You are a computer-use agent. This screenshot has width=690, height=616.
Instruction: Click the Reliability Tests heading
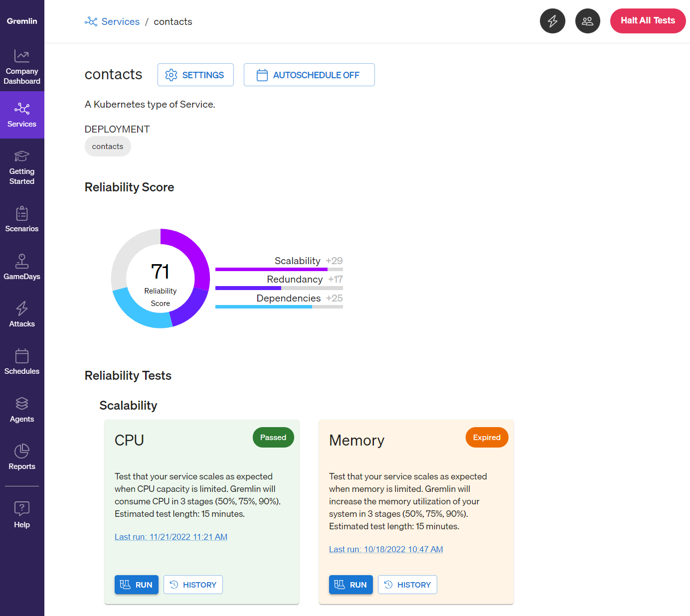(128, 375)
